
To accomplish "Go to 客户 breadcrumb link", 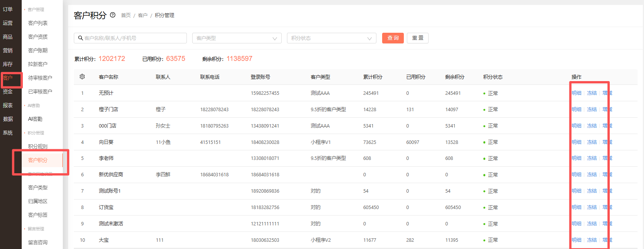I will [x=143, y=15].
